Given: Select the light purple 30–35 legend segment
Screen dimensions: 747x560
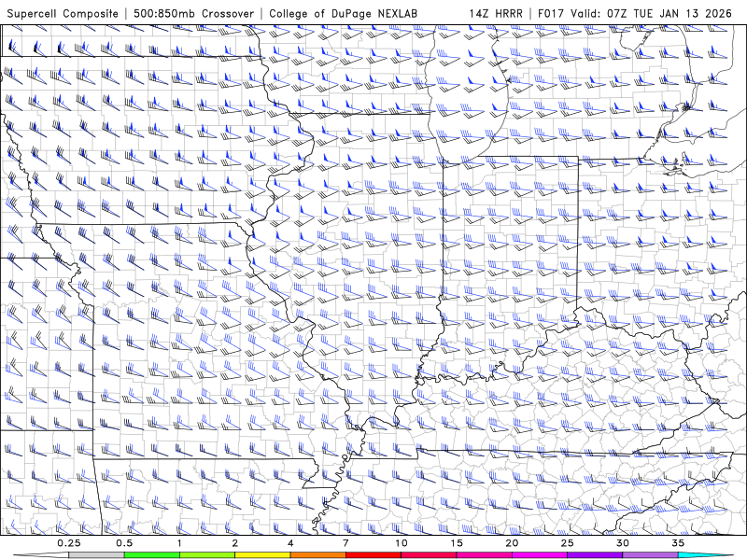Looking at the screenshot, I should click(x=650, y=555).
